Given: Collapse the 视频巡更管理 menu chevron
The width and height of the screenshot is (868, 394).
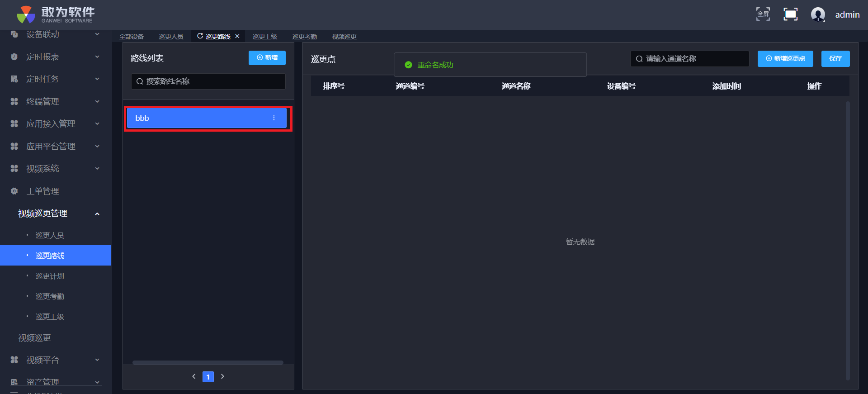Looking at the screenshot, I should click(x=97, y=214).
